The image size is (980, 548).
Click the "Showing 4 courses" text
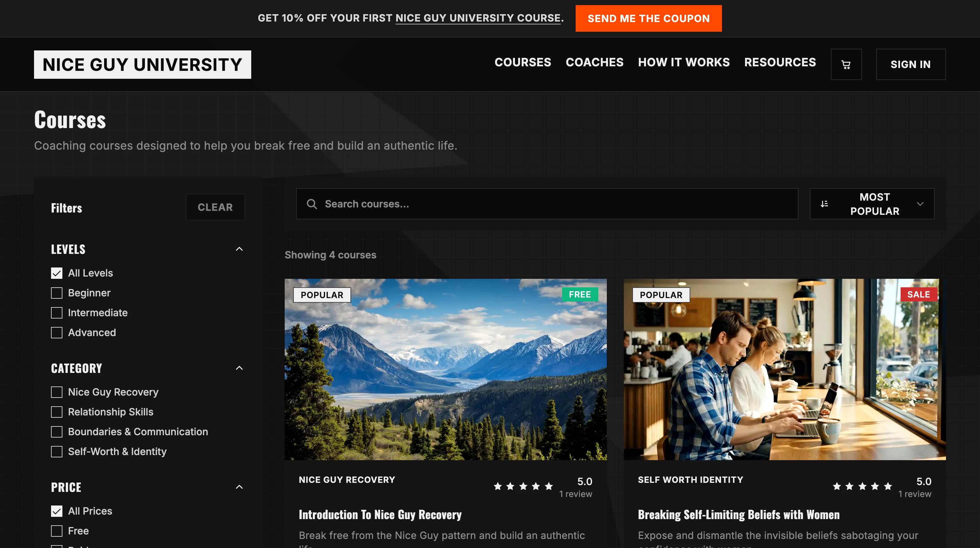pyautogui.click(x=331, y=255)
